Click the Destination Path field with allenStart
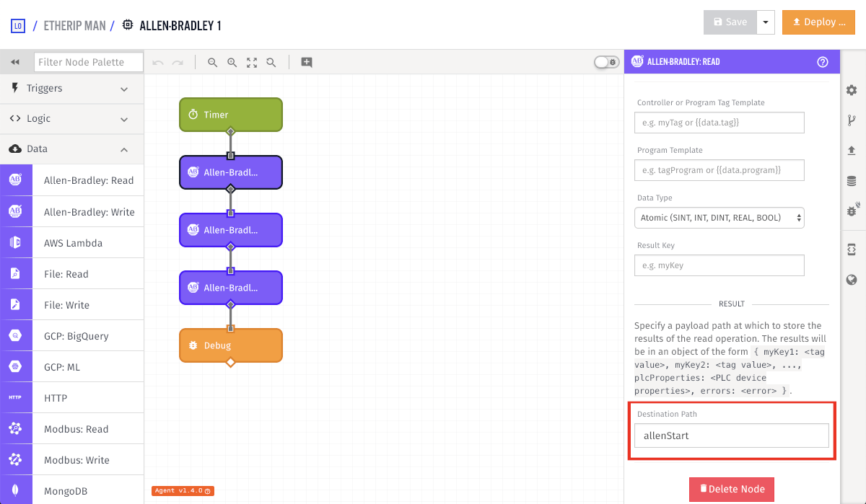Viewport: 866px width, 504px height. pos(732,436)
